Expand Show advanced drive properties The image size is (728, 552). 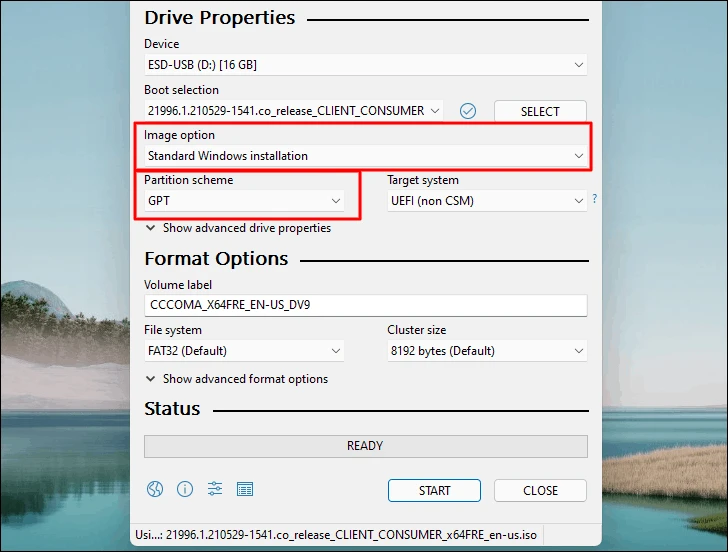(239, 228)
